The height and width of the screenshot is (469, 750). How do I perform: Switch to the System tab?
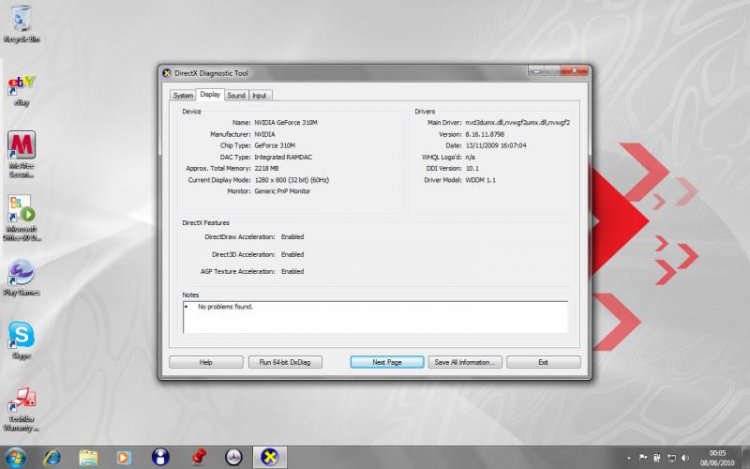182,95
